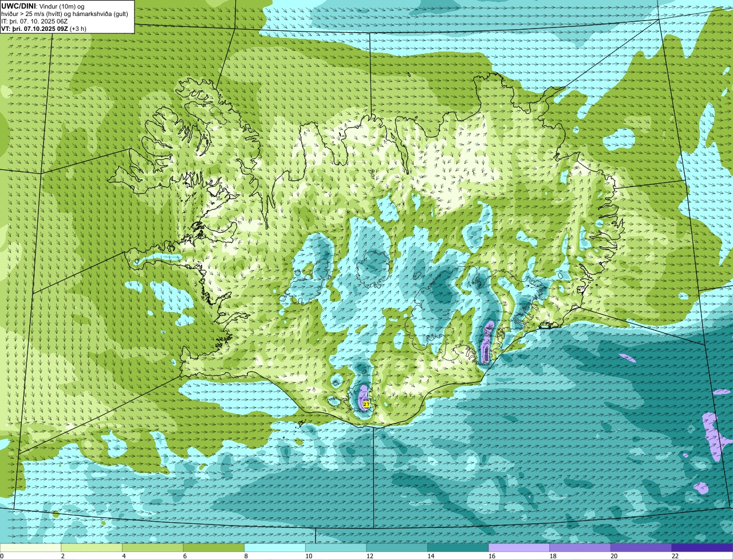This screenshot has height=560, width=733.
Task: Click the 14–16 m/s legend color segment
Action: pyautogui.click(x=458, y=547)
